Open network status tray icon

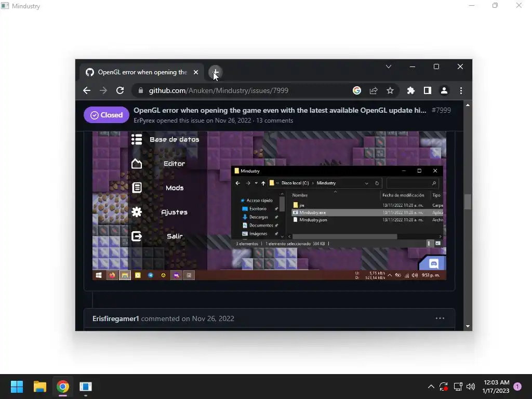point(458,387)
